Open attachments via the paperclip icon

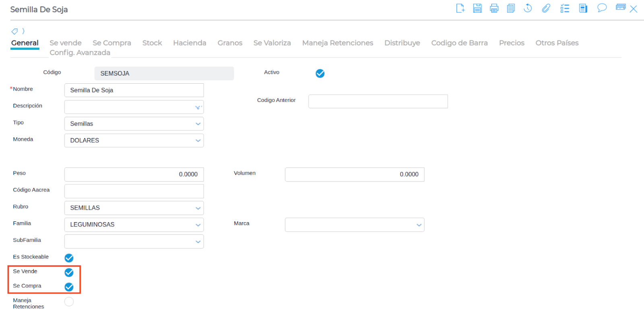(546, 8)
